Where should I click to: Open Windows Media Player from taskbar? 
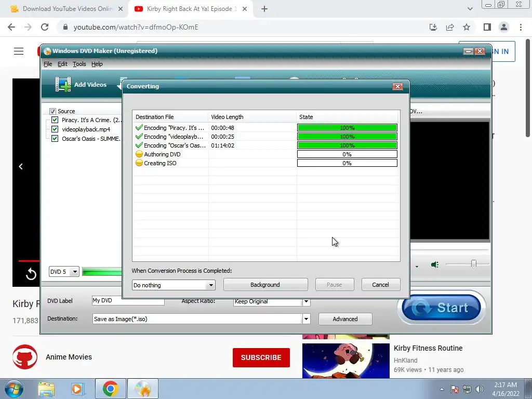78,389
